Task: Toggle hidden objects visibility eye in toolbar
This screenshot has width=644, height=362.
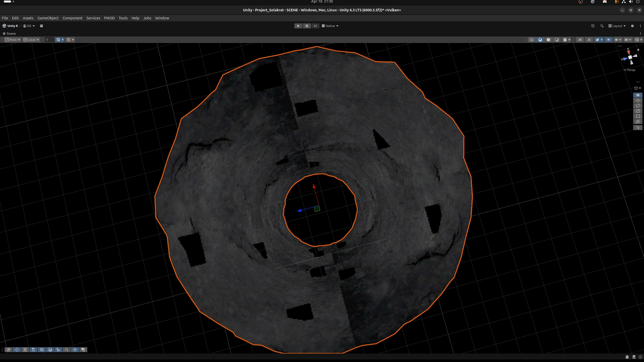Action: point(609,40)
